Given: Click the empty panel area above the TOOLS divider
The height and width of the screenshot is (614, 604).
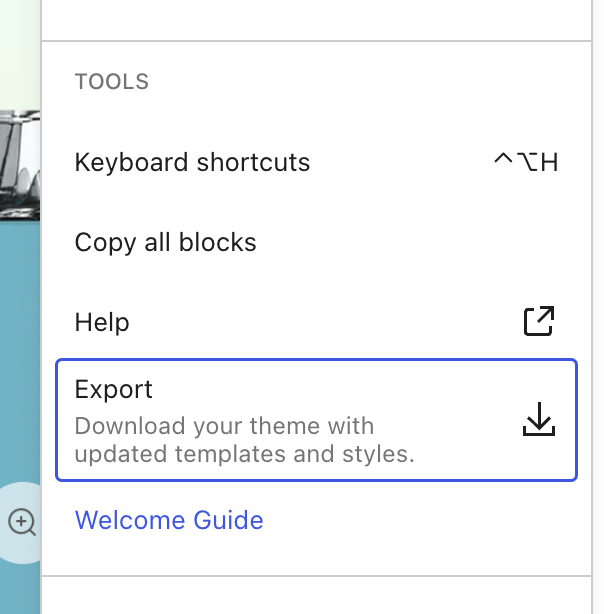Looking at the screenshot, I should (316, 20).
